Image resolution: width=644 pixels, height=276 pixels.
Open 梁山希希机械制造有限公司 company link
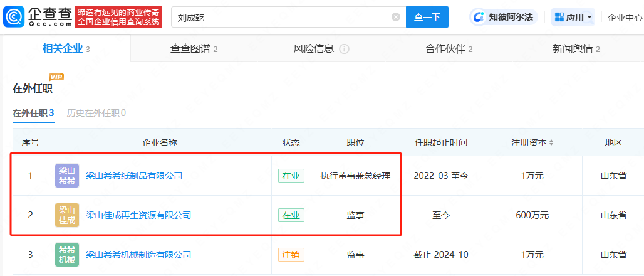(138, 255)
